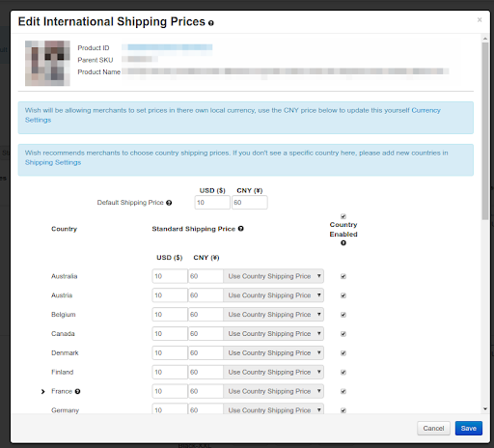Click the Default Shipping Price USD field
This screenshot has height=448, width=494.
tap(212, 203)
